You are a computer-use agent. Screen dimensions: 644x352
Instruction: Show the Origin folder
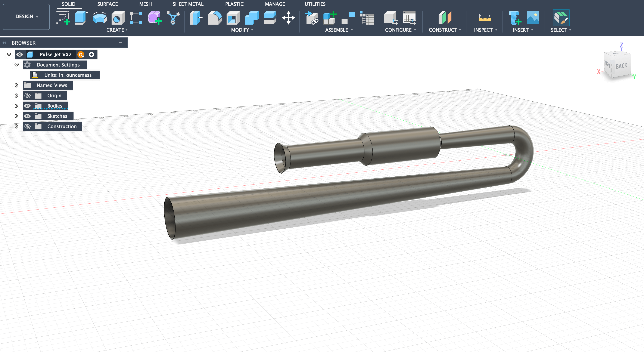coord(28,95)
